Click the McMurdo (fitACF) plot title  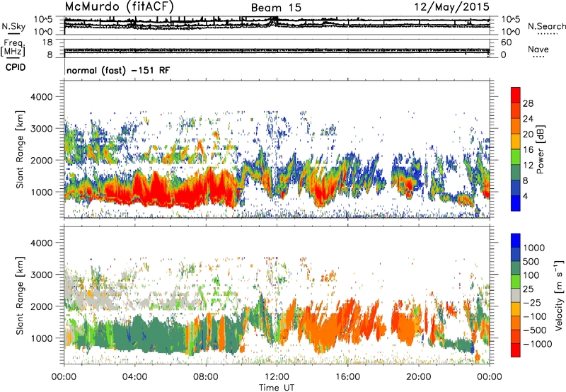[x=119, y=6]
